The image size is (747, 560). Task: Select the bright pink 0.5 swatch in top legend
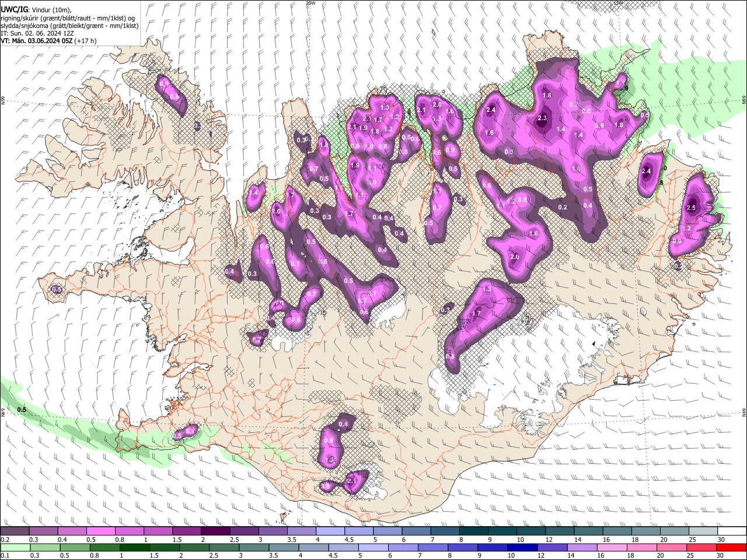100,531
